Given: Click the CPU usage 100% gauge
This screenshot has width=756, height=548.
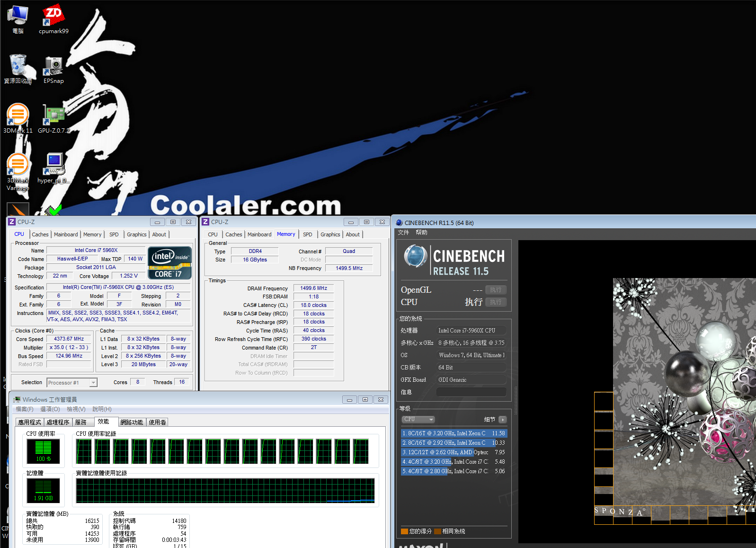Looking at the screenshot, I should tap(43, 451).
